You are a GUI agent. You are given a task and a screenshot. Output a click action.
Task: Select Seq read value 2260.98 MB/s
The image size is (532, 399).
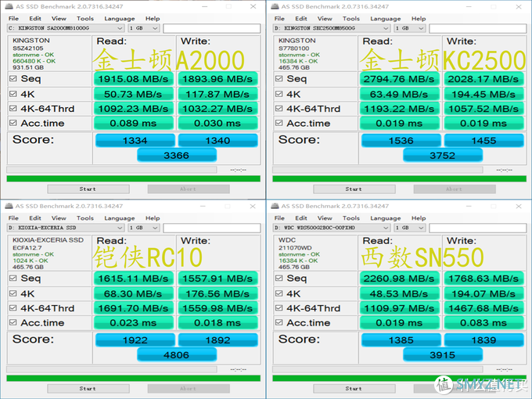tap(399, 279)
